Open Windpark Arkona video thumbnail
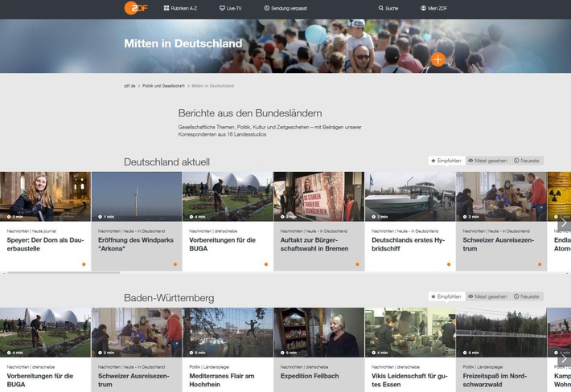The image size is (571, 392). (137, 196)
